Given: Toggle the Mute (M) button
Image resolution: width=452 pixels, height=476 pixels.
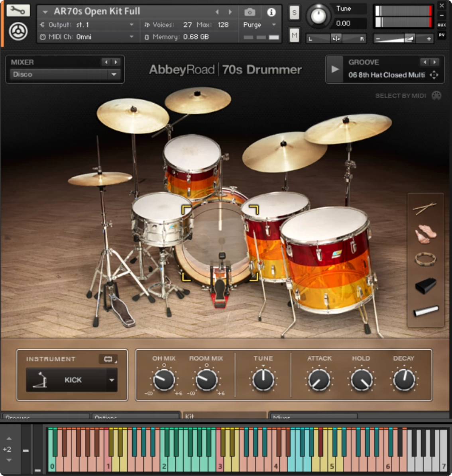Looking at the screenshot, I should [x=294, y=35].
